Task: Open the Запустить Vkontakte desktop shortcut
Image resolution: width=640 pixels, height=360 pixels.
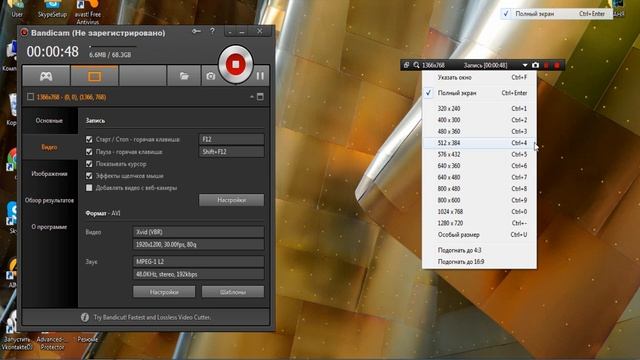Action: 17,331
